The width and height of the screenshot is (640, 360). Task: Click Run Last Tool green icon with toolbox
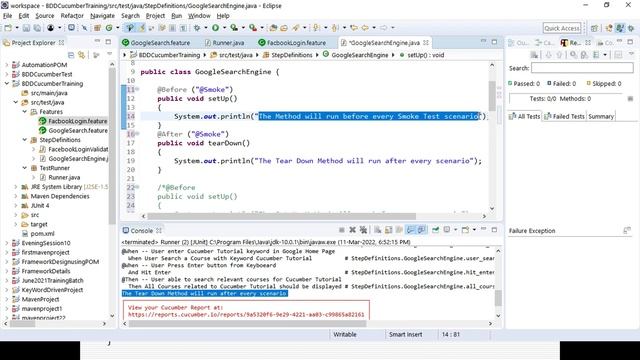point(253,28)
